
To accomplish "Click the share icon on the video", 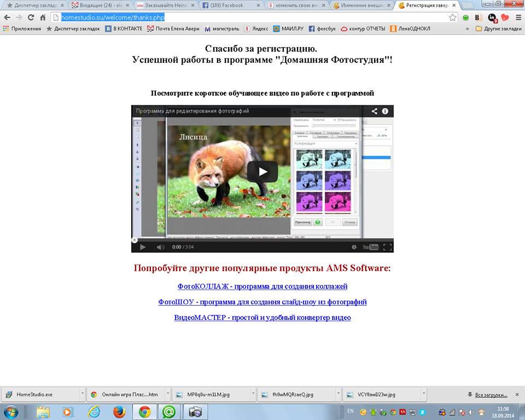I will coord(375,111).
